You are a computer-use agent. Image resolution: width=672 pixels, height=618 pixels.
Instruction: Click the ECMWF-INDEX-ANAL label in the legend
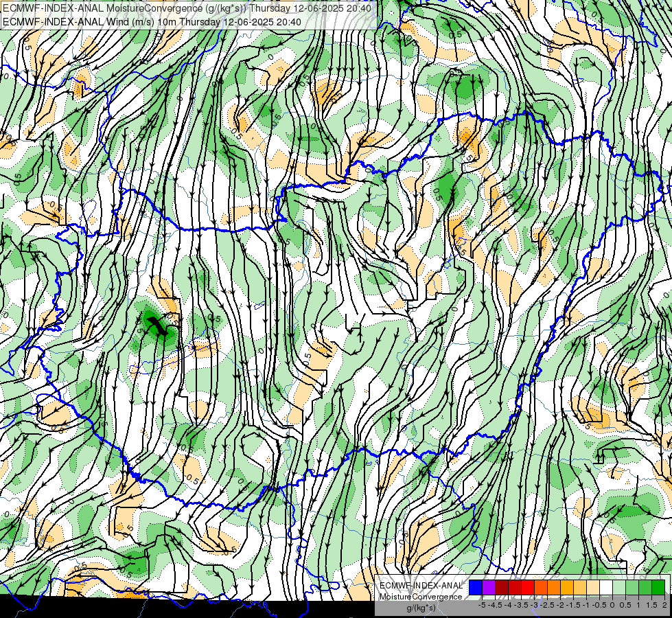421,586
